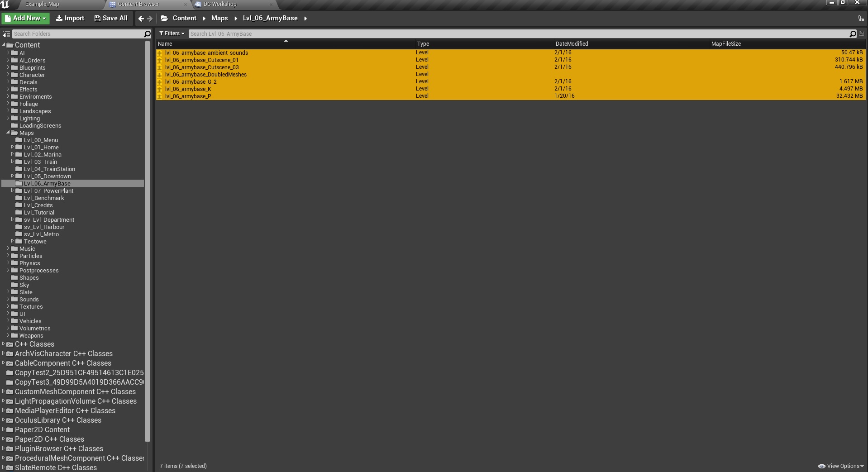Image resolution: width=868 pixels, height=472 pixels.
Task: Close the Content Browser tab
Action: [185, 5]
